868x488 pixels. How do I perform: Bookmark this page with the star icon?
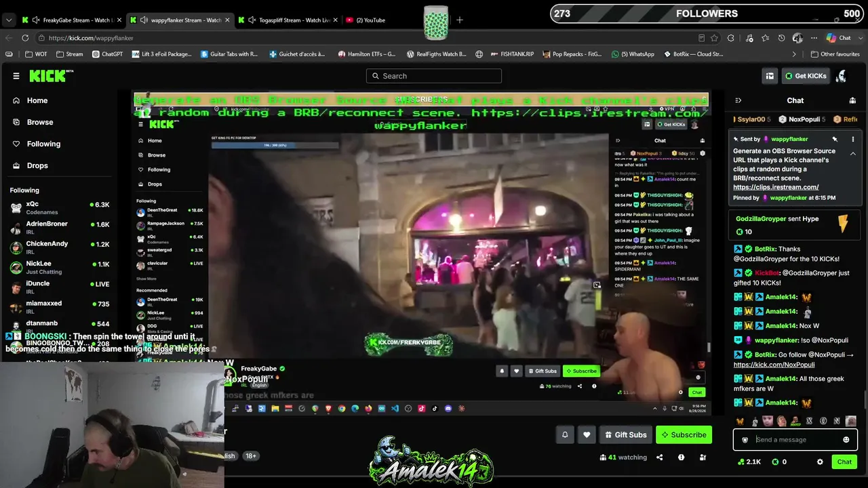(714, 38)
